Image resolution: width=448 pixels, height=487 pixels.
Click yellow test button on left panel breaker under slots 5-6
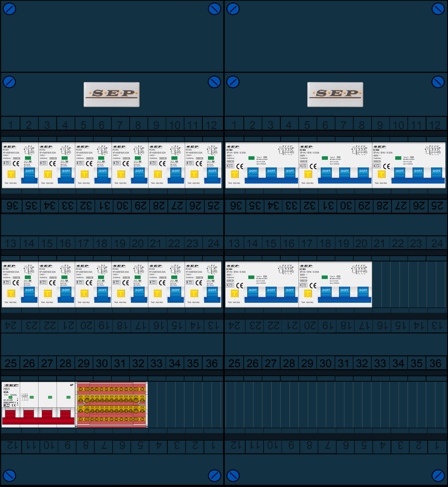point(84,174)
